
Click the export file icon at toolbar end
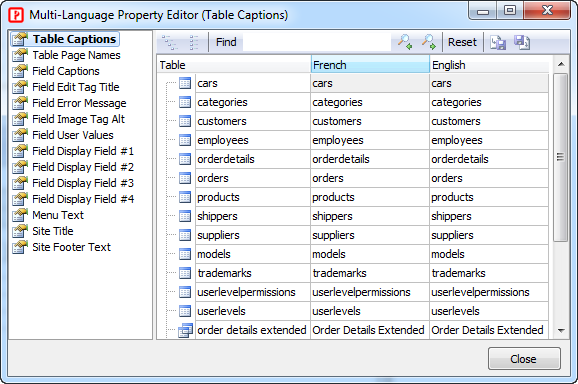point(522,42)
